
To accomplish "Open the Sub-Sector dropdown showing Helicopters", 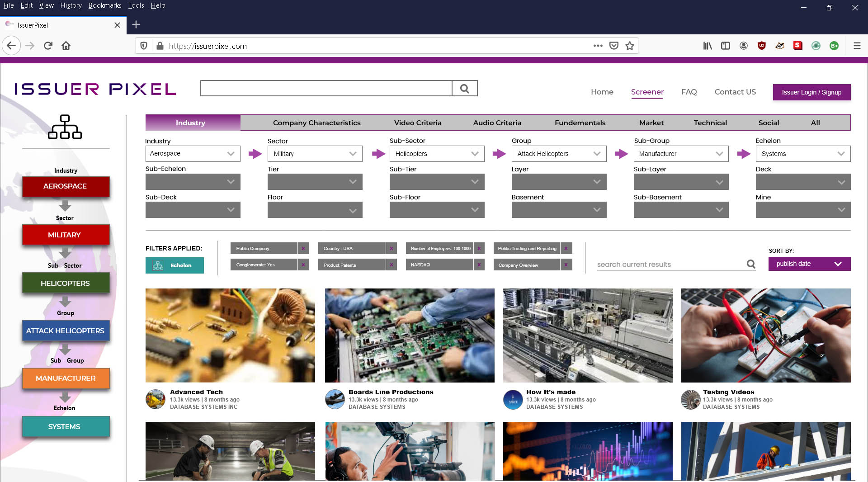I will click(x=437, y=154).
